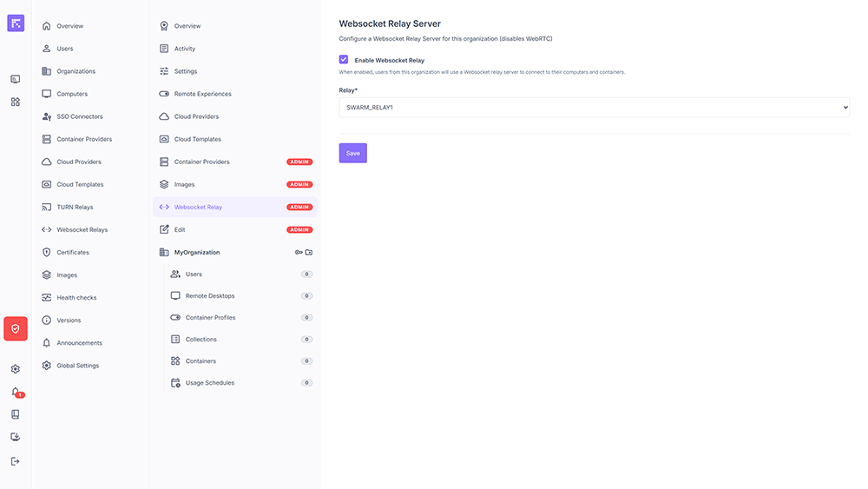868x489 pixels.
Task: Click the purple app logo icon
Action: click(x=16, y=23)
